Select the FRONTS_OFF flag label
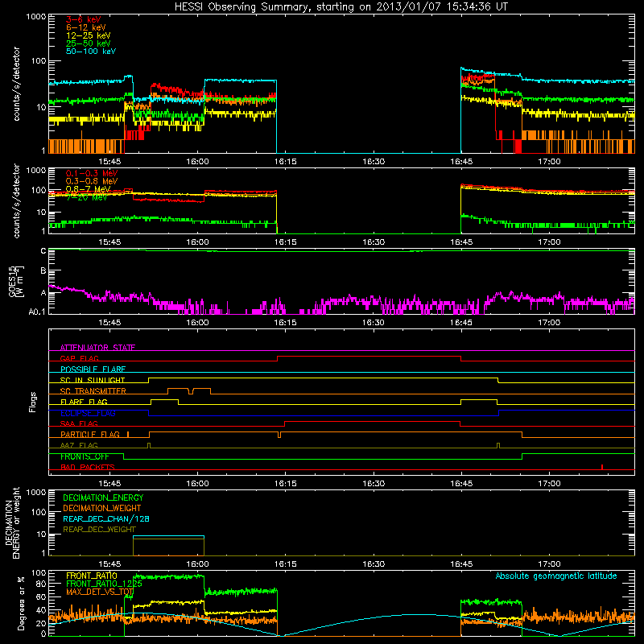The width and height of the screenshot is (644, 644). (x=85, y=456)
